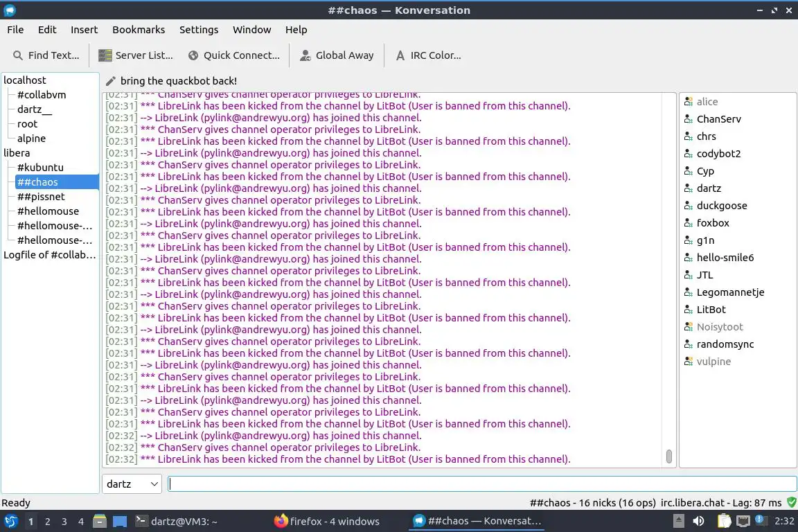Switch to the #hellomouse channel
The height and width of the screenshot is (532, 798).
coord(48,211)
